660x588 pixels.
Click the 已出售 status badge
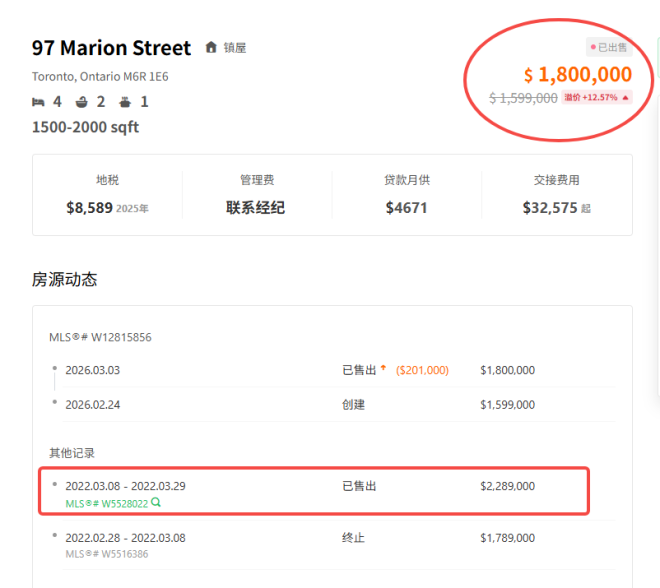point(610,47)
